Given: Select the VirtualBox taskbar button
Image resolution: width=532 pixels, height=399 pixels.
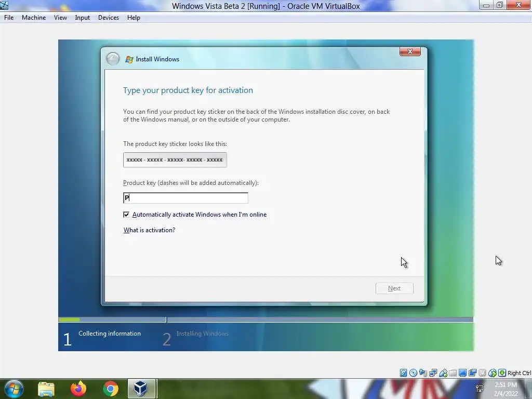Looking at the screenshot, I should [x=141, y=389].
